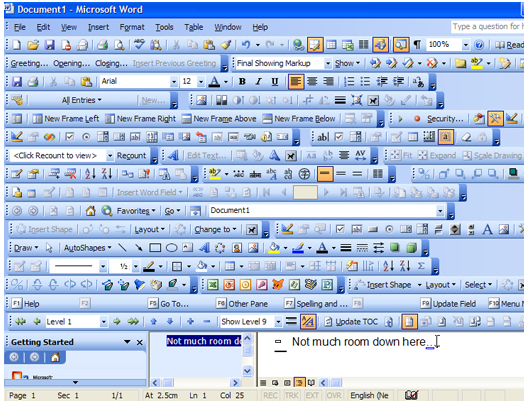Click the Greeting... mail merge button

(x=29, y=63)
